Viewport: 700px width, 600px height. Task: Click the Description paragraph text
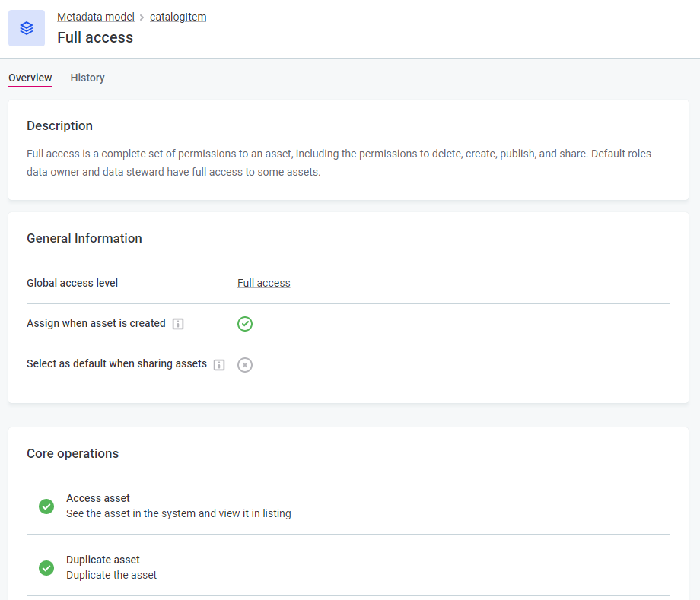[339, 163]
